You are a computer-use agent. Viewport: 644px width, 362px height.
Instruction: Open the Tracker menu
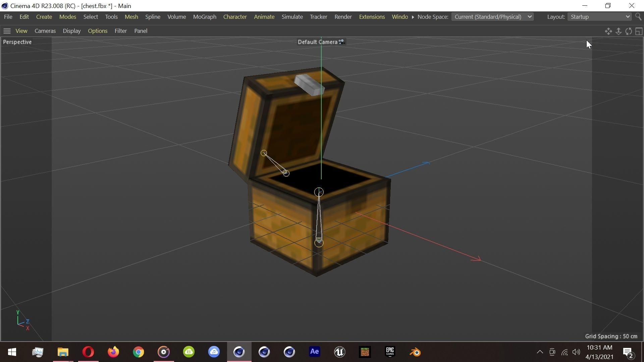point(318,17)
